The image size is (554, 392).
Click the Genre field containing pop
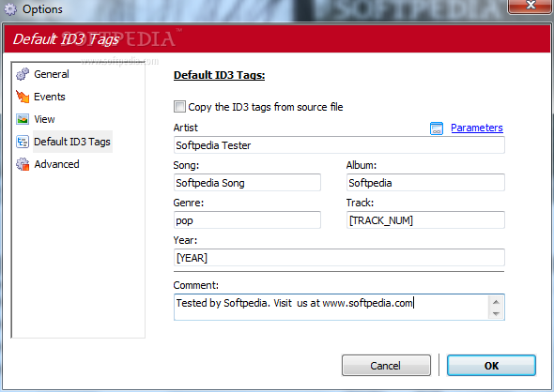(x=247, y=220)
